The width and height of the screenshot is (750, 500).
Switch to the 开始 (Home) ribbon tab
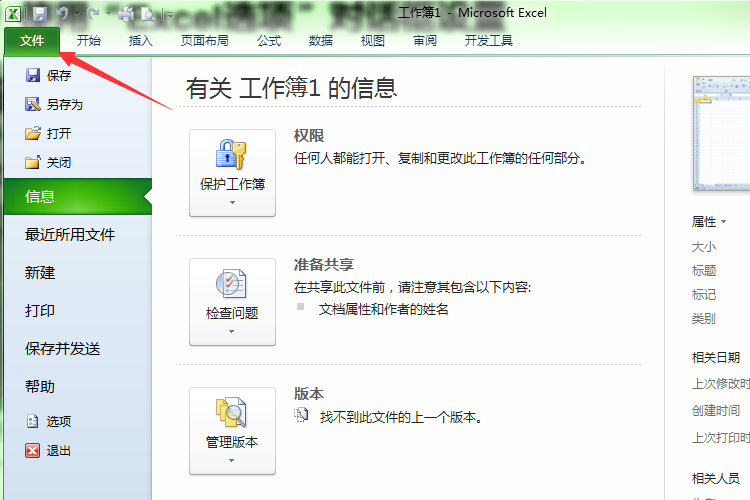(89, 41)
